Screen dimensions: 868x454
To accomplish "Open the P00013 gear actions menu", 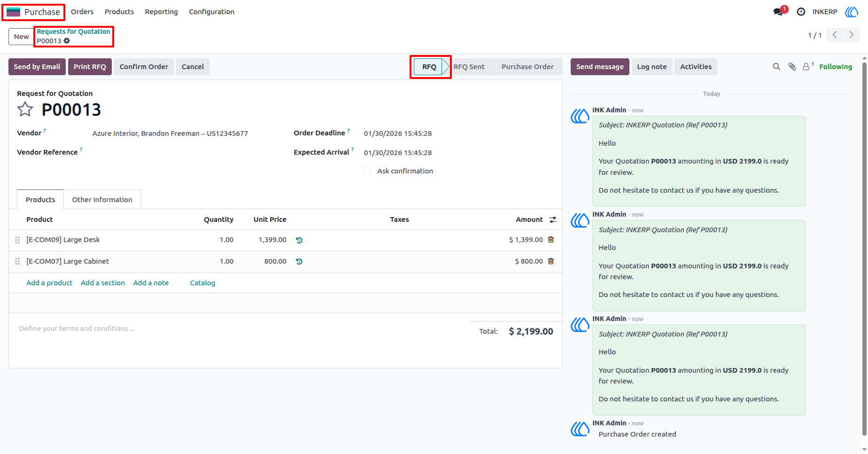I will (x=67, y=41).
